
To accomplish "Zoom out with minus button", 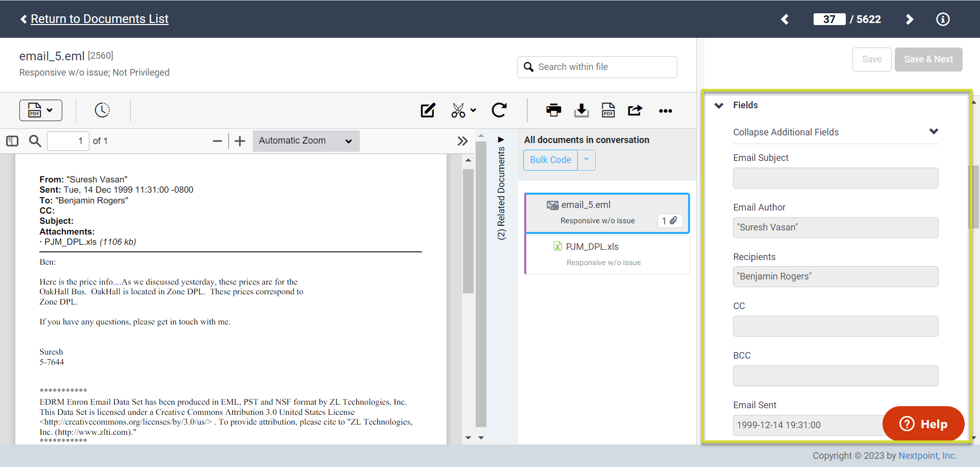I will coord(217,141).
